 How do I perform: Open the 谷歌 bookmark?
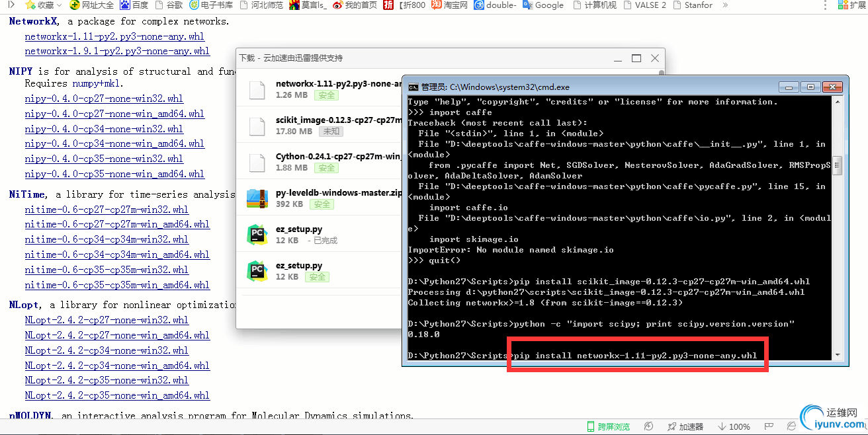point(169,5)
